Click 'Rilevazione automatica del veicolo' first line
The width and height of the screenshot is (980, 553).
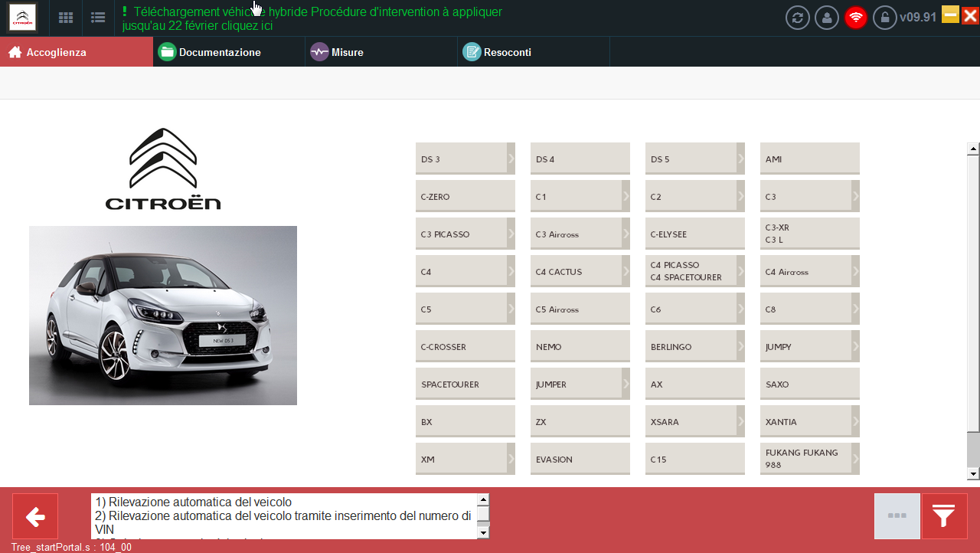click(x=194, y=502)
